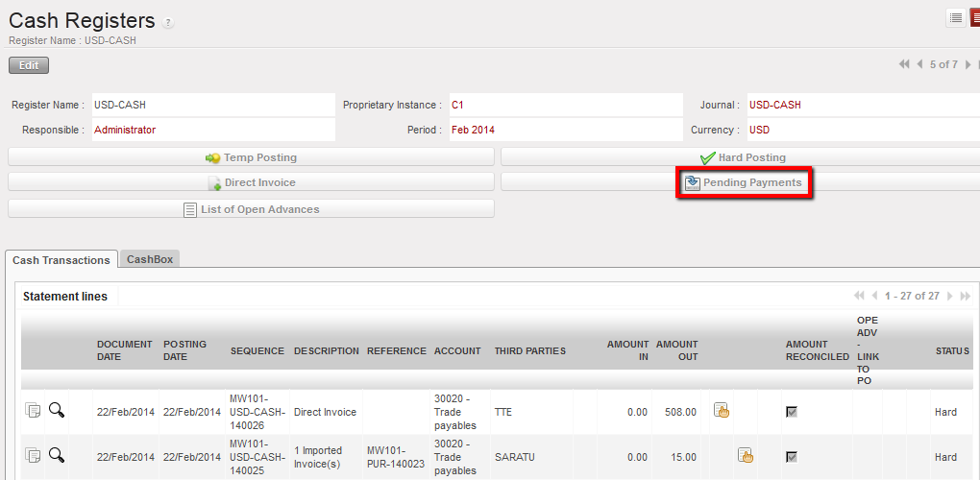Duplicate the SARATU Imported Invoice line
The image size is (980, 480).
tap(33, 456)
